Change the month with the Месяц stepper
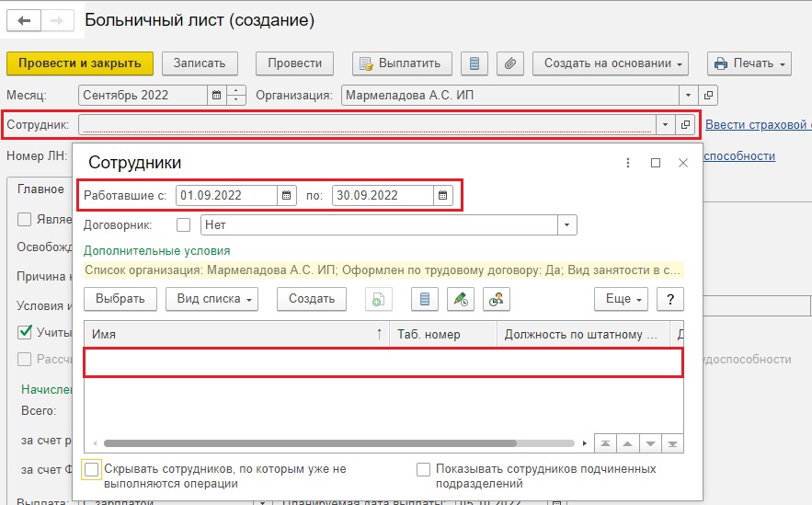This screenshot has height=505, width=812. tap(235, 96)
